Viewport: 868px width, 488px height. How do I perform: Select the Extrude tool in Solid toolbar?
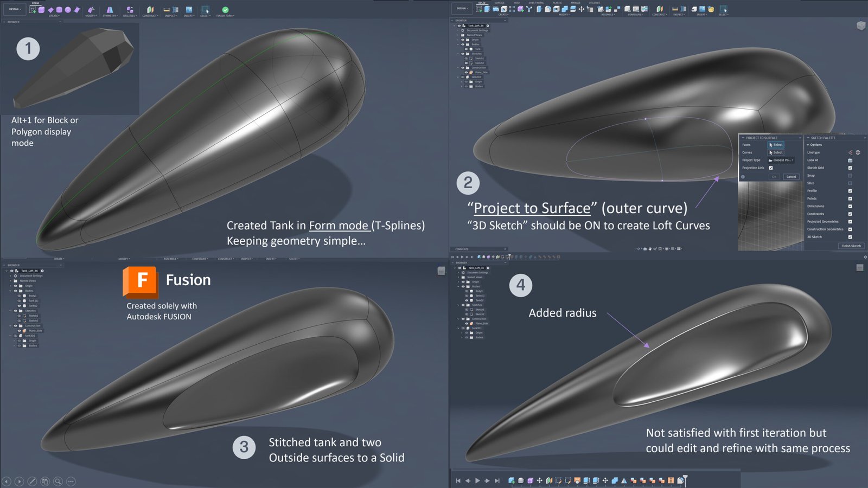point(487,9)
